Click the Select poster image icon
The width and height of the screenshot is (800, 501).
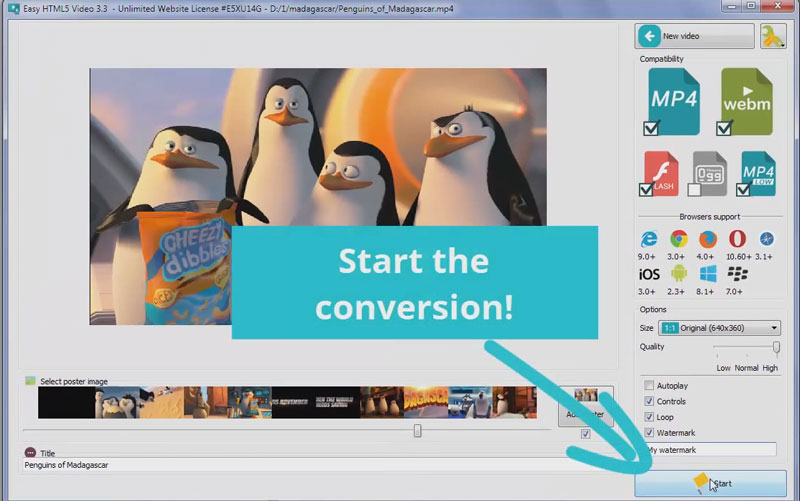(30, 381)
